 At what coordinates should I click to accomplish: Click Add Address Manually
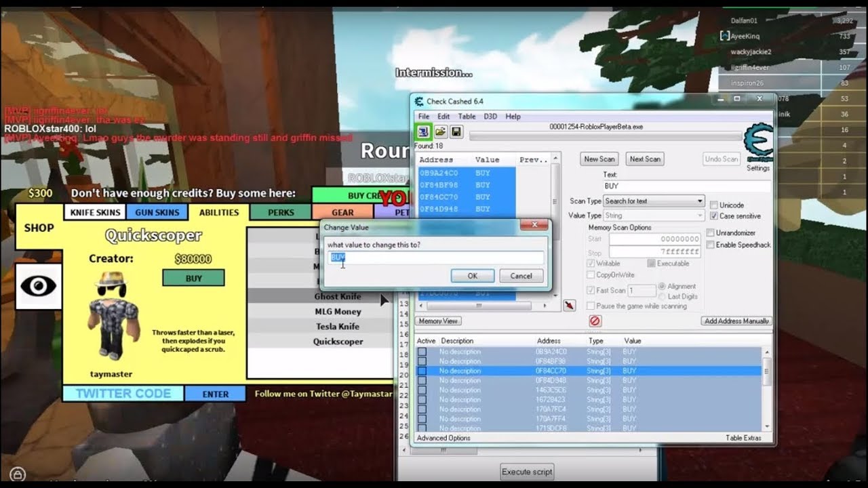point(736,321)
